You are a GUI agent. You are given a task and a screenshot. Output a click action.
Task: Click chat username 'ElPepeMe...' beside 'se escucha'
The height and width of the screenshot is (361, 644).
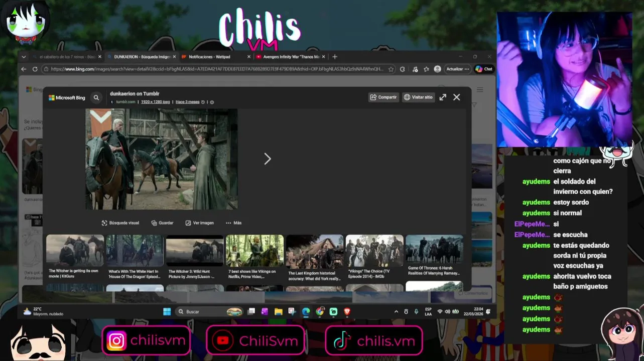(x=532, y=235)
